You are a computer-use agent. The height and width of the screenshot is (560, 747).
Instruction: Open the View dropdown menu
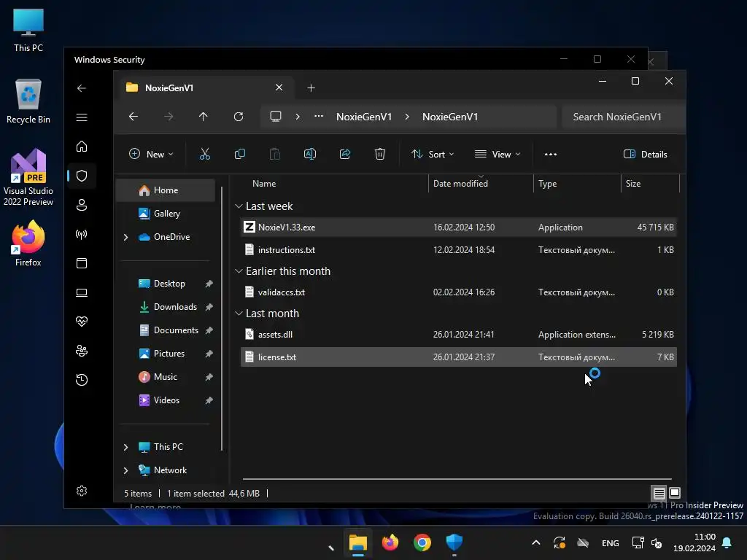pyautogui.click(x=498, y=154)
